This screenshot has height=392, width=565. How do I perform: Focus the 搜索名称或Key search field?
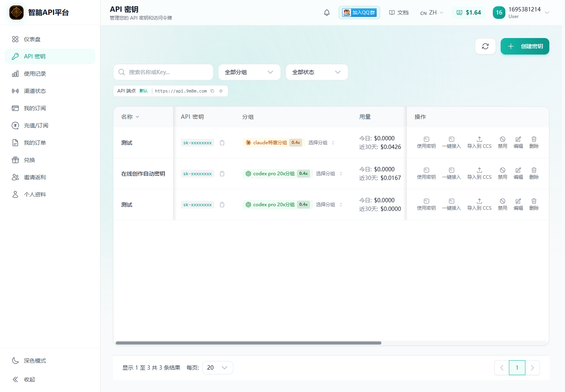coord(163,72)
